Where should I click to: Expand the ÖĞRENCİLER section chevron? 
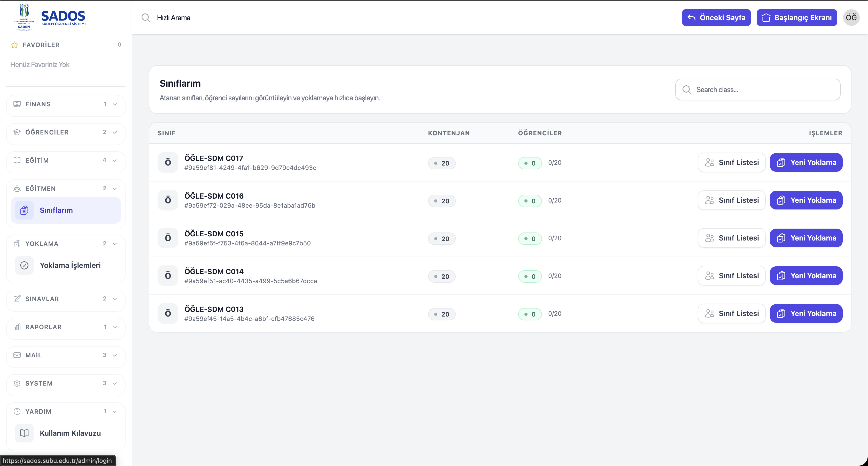pyautogui.click(x=114, y=132)
